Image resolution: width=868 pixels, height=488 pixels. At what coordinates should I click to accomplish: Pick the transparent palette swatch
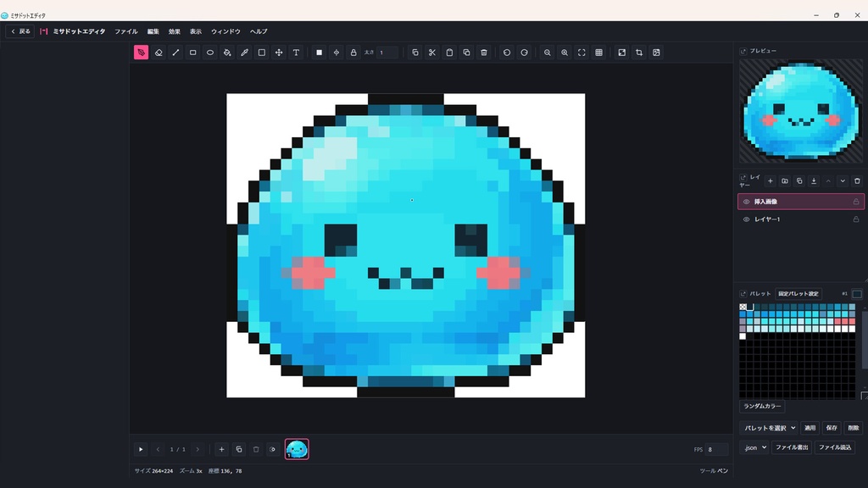pos(743,307)
